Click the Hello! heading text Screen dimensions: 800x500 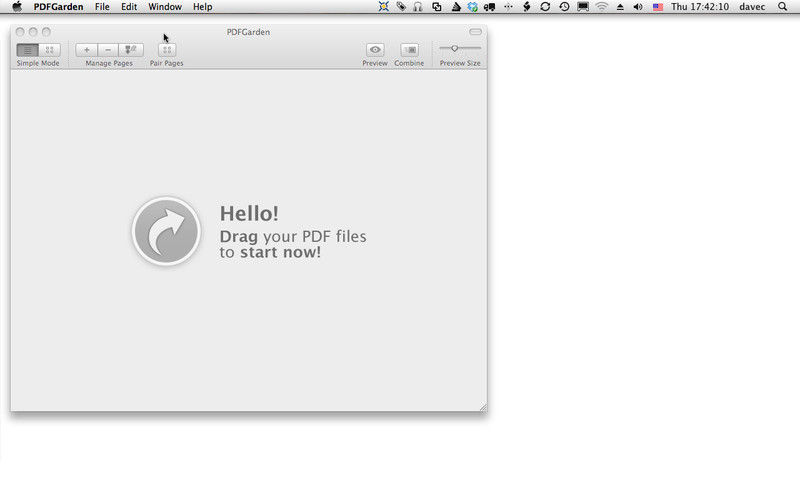click(x=249, y=213)
